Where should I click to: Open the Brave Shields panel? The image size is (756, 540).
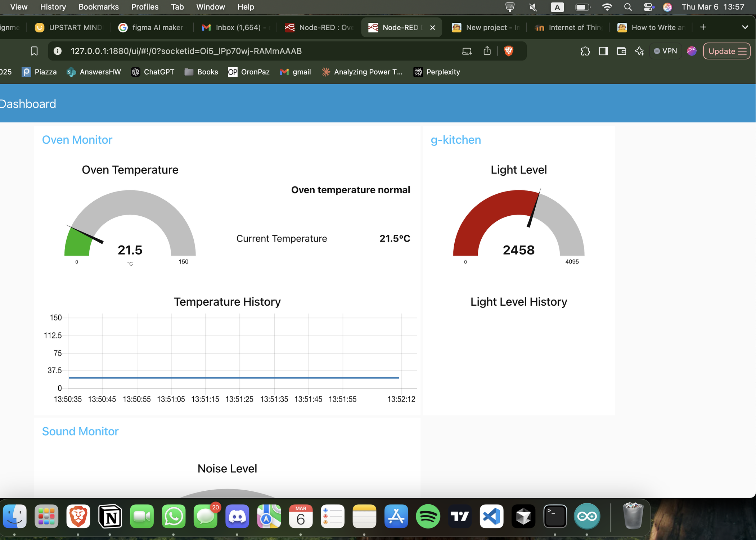pos(508,51)
